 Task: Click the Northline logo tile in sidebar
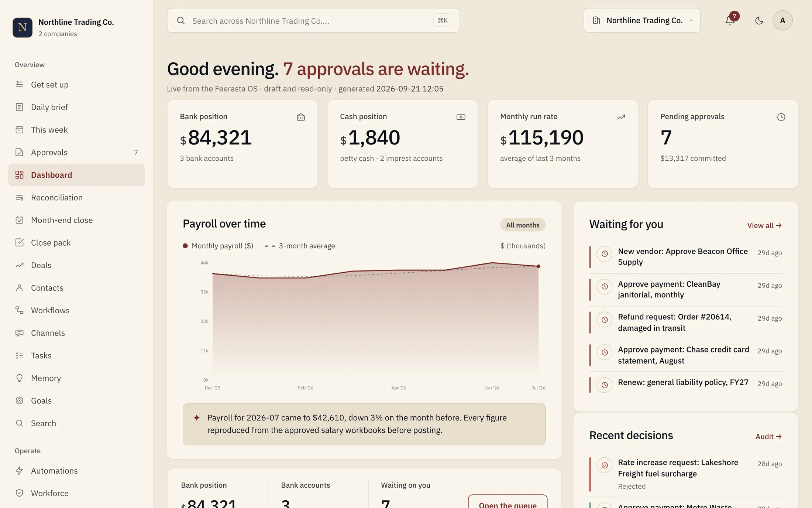(23, 27)
